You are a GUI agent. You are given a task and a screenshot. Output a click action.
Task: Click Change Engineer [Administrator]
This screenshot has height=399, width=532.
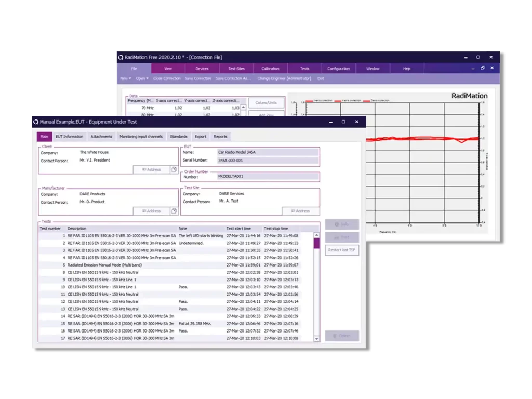[284, 78]
